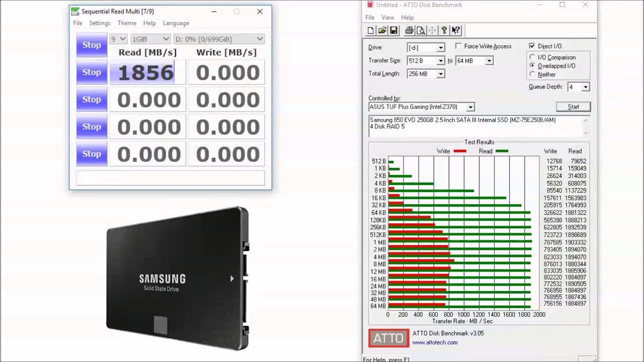
Task: Open the Settings menu
Action: point(100,23)
